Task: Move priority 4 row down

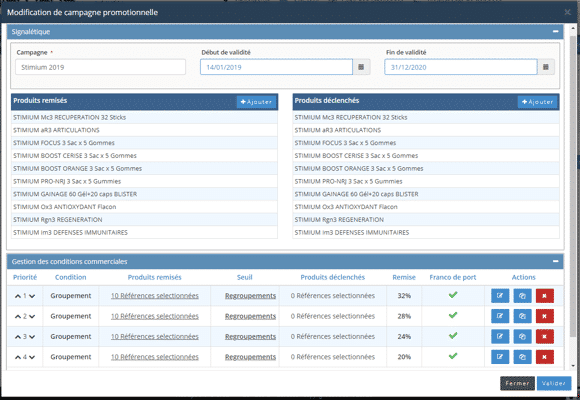Action: click(32, 357)
